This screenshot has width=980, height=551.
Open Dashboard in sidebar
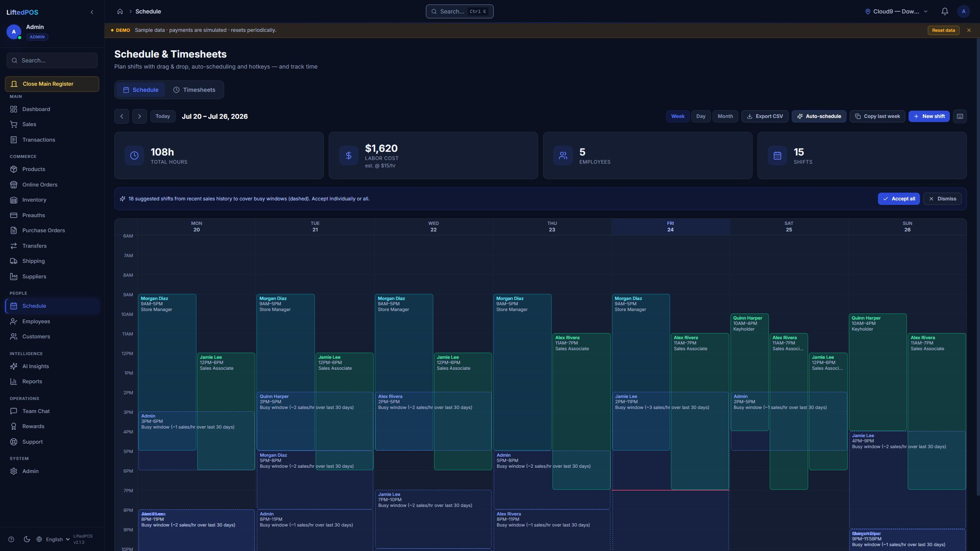click(52, 109)
